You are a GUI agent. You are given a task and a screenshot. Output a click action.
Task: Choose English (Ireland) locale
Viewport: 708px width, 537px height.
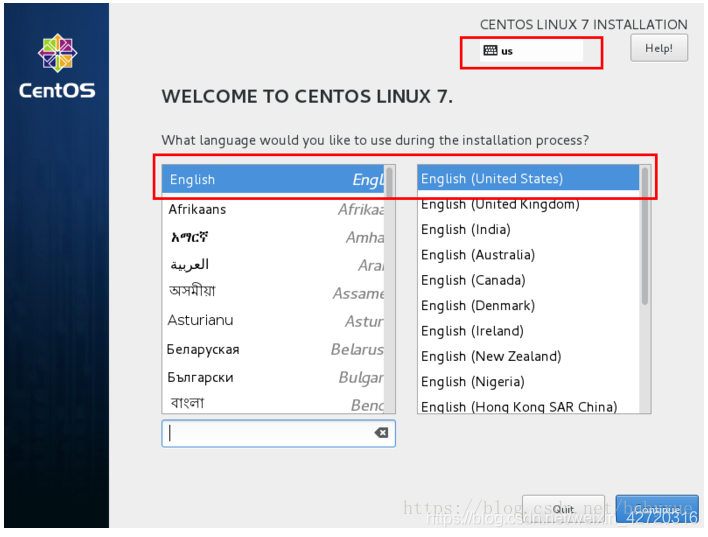pos(528,331)
